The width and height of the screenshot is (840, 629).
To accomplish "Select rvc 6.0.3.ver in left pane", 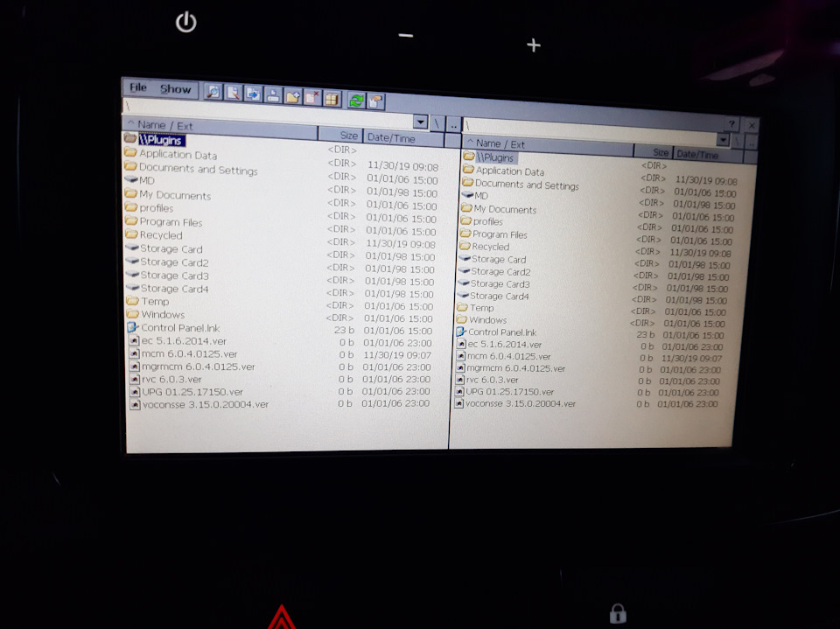I will click(165, 379).
